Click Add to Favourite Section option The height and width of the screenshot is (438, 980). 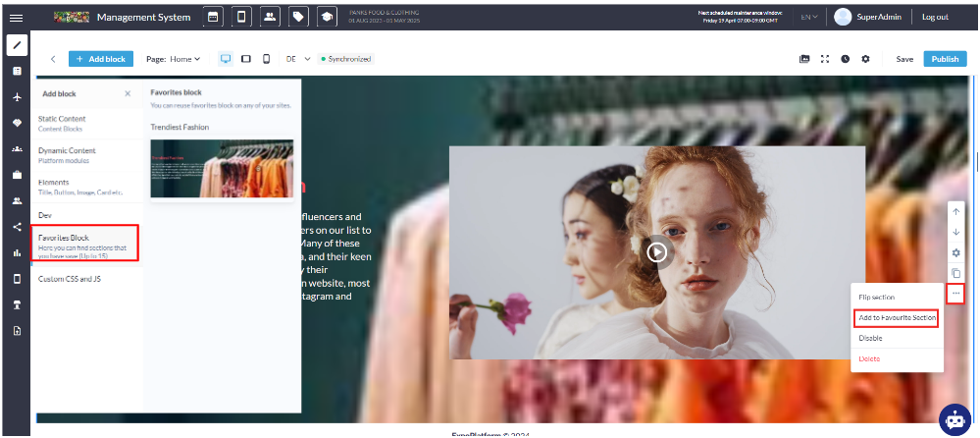click(898, 317)
